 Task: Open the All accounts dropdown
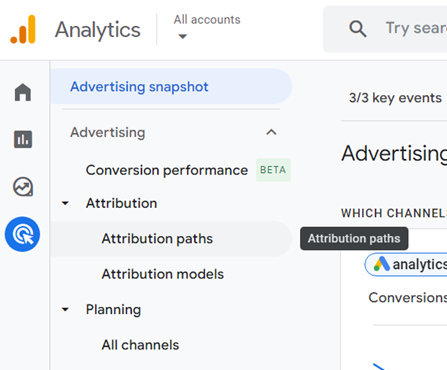(x=207, y=27)
